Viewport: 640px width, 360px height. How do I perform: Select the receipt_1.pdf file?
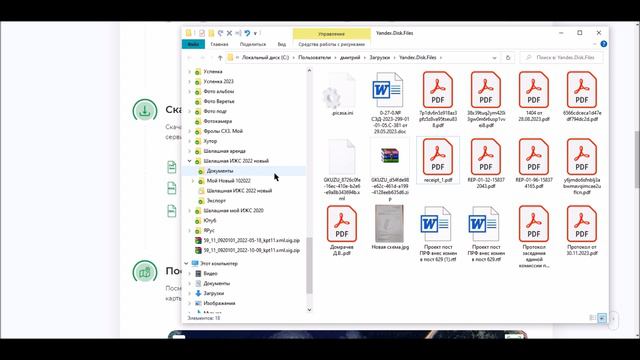tap(438, 157)
